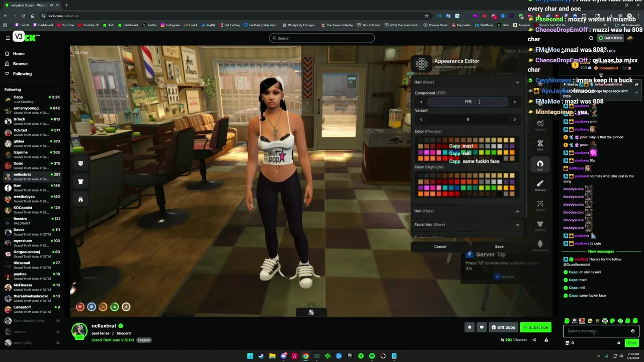This screenshot has height=362, width=644.
Task: Select the Features tab in Appearance Editor
Action: [x=540, y=125]
